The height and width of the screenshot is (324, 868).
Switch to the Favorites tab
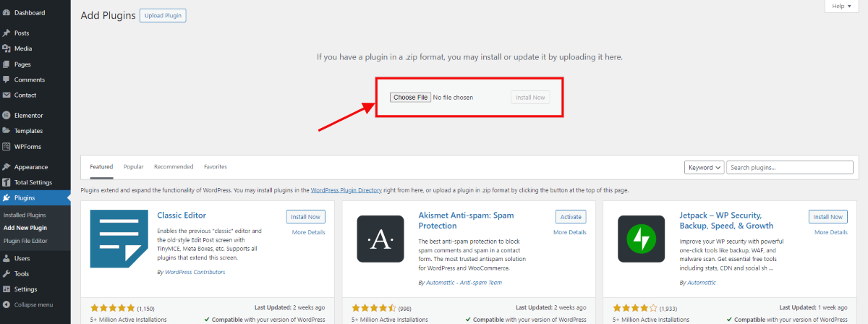point(216,167)
